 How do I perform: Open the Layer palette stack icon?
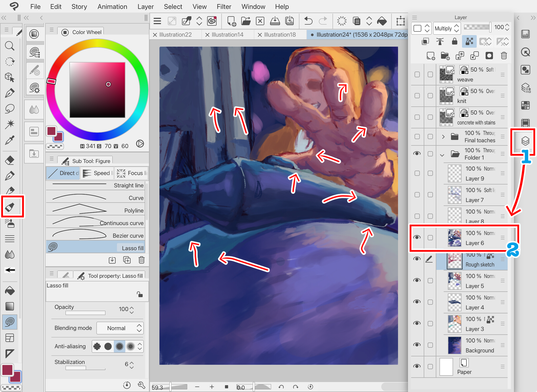(x=525, y=141)
